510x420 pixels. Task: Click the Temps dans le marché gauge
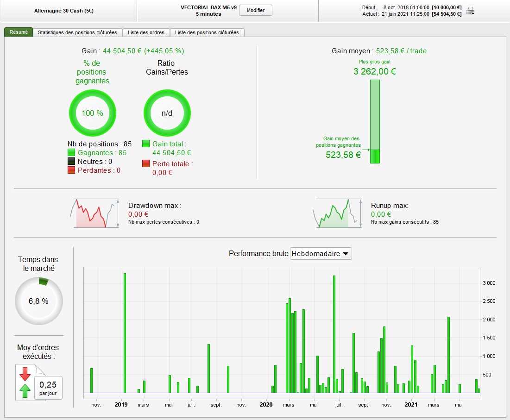38,301
